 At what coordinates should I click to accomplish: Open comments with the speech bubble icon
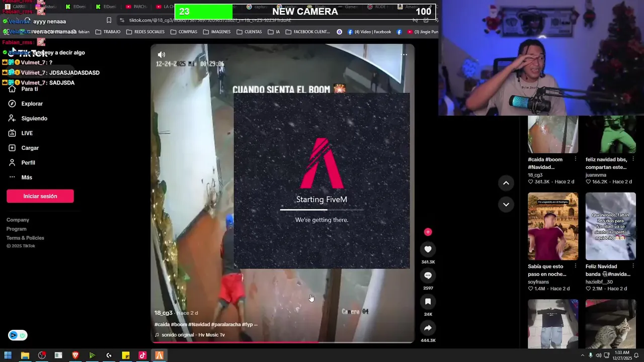428,276
